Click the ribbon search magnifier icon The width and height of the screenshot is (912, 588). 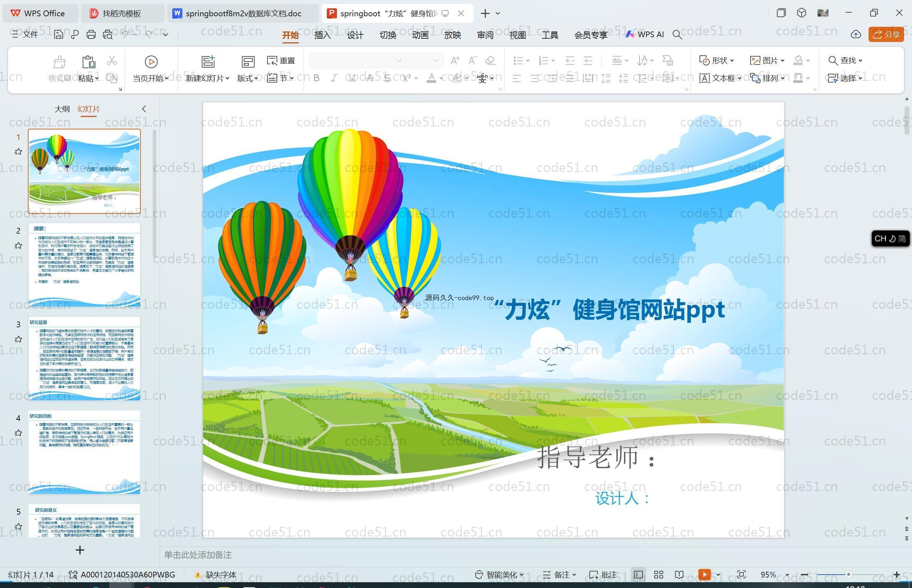pyautogui.click(x=677, y=35)
